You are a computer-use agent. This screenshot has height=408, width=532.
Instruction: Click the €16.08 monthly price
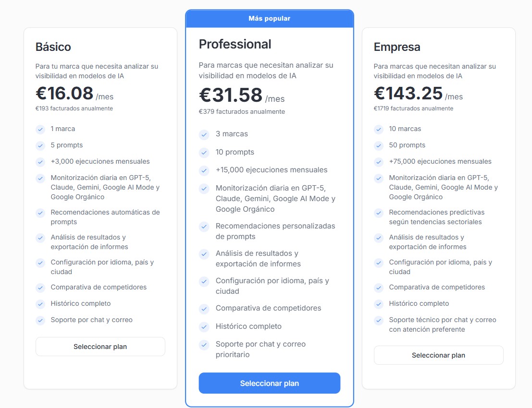[x=64, y=93]
